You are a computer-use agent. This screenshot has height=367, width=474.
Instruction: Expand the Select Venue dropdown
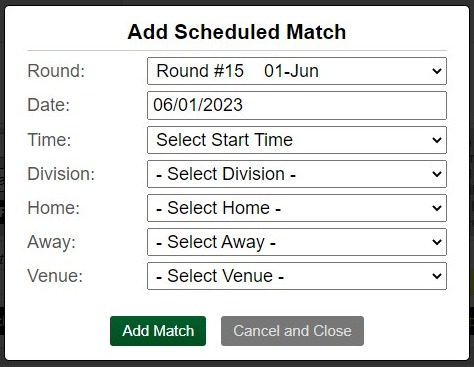(x=297, y=276)
